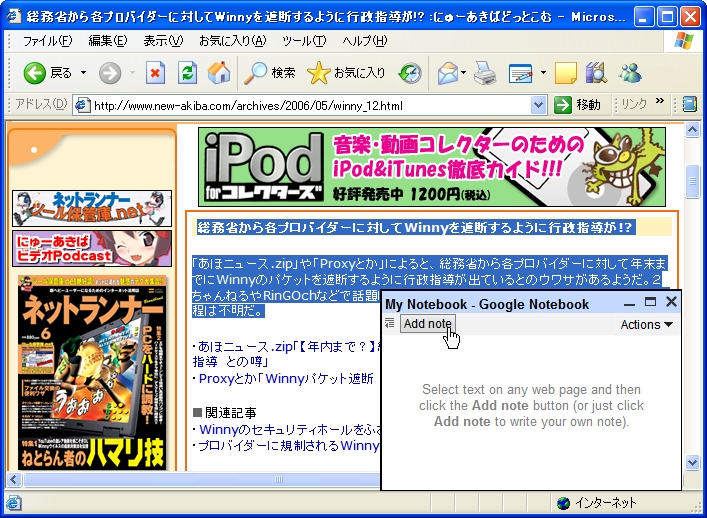Click the address bar URL field
This screenshot has height=518, width=707.
(x=310, y=105)
